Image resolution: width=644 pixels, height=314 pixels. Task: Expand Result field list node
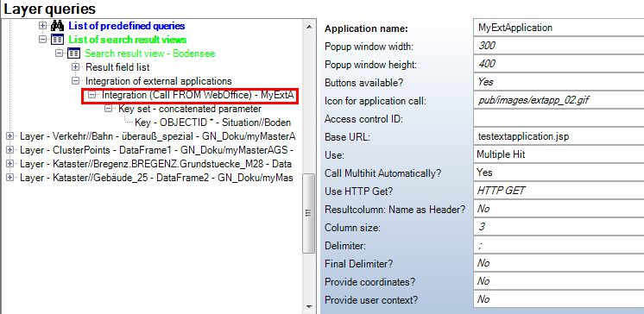(75, 67)
